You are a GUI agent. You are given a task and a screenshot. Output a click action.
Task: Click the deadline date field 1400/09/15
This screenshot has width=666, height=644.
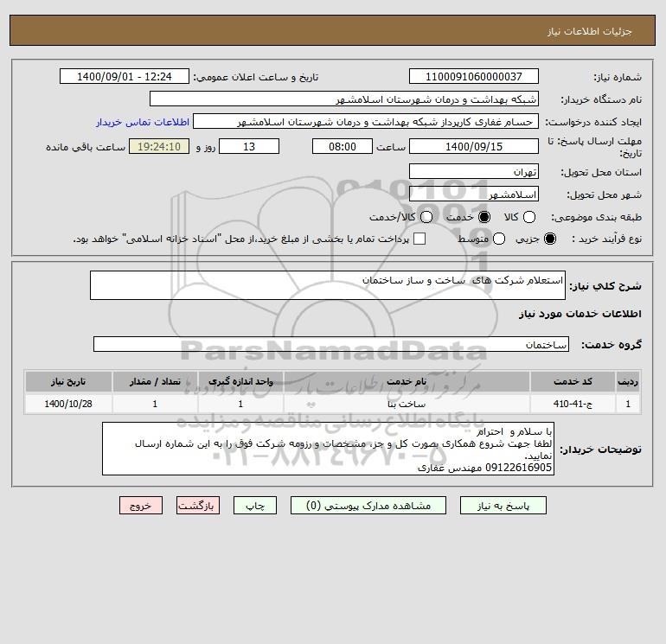pos(474,146)
